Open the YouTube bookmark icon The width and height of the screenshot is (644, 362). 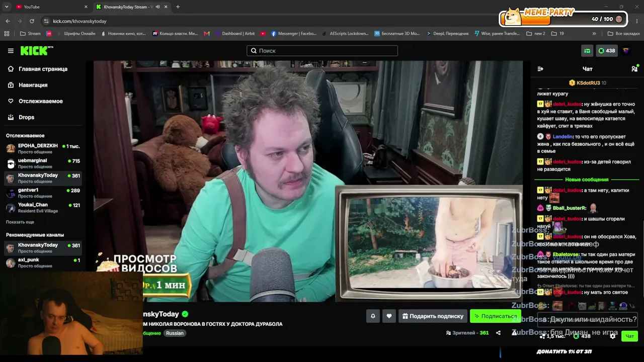pos(263,34)
